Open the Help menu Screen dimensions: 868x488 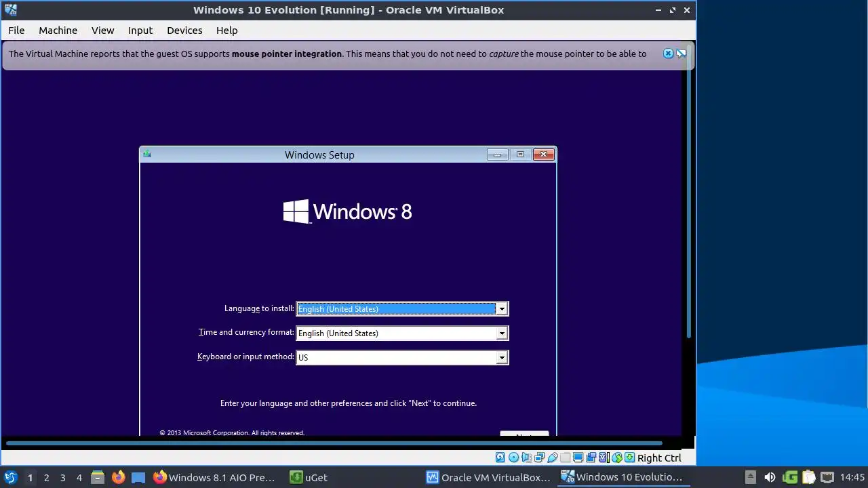226,30
